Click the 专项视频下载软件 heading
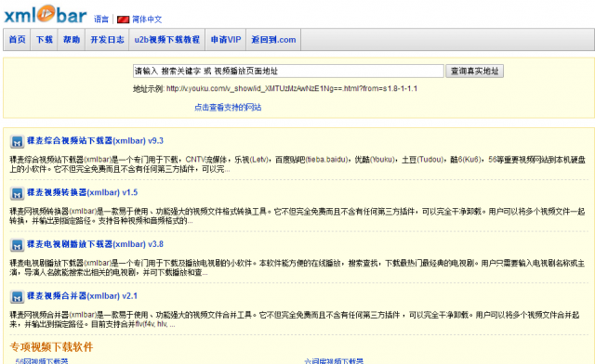 point(51,347)
